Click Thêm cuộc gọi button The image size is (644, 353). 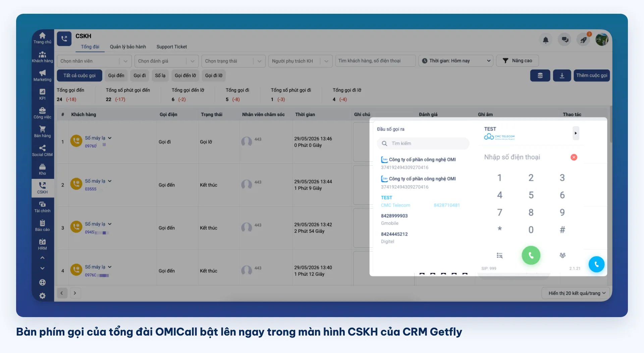coord(592,75)
